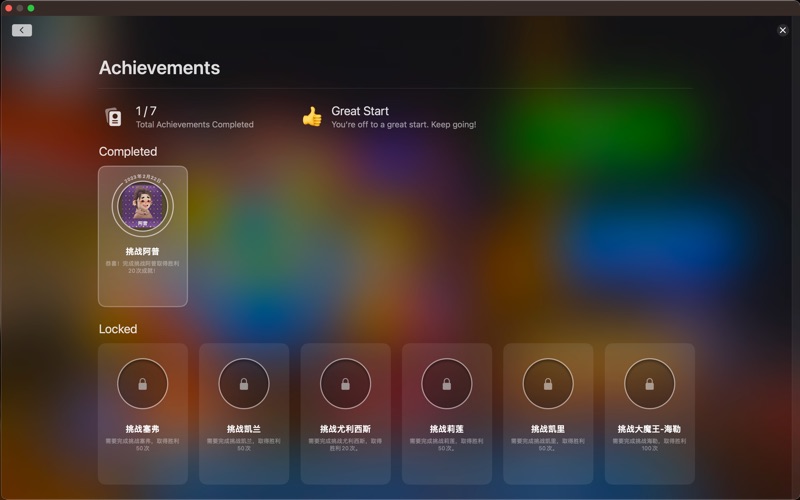
Task: Click the thumbs-up Great Start icon
Action: (x=312, y=117)
